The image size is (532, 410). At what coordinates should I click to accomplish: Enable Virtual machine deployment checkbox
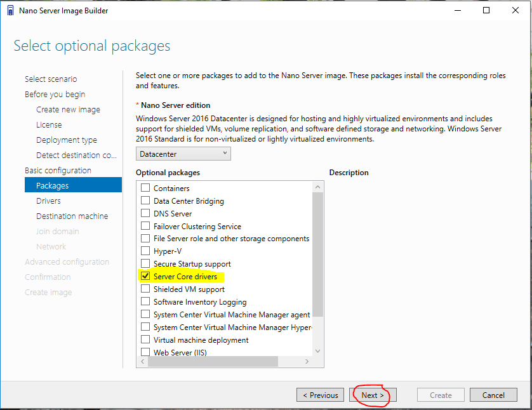tap(145, 340)
